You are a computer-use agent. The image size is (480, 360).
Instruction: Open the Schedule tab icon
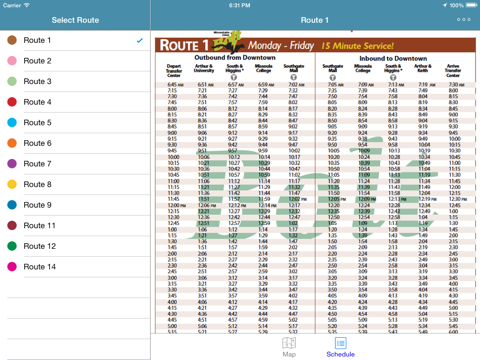click(340, 343)
